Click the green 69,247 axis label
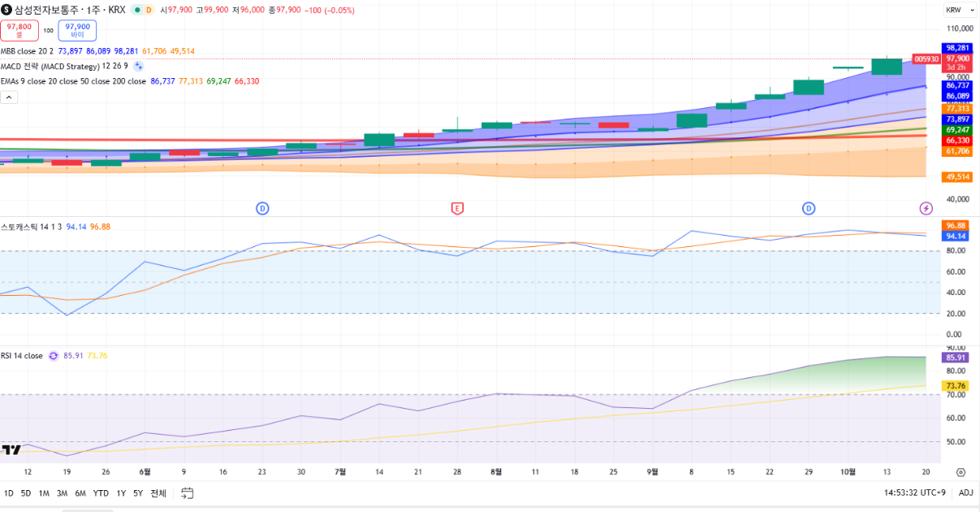 957,130
